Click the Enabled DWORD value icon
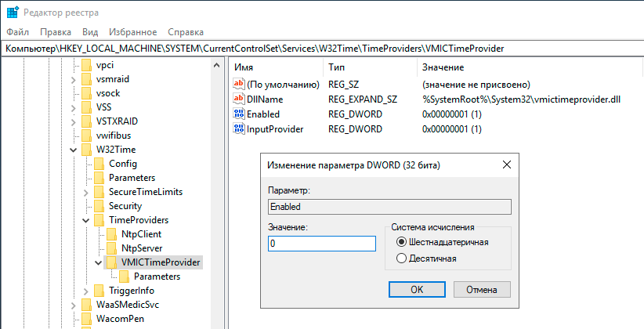644x329 pixels. (240, 114)
